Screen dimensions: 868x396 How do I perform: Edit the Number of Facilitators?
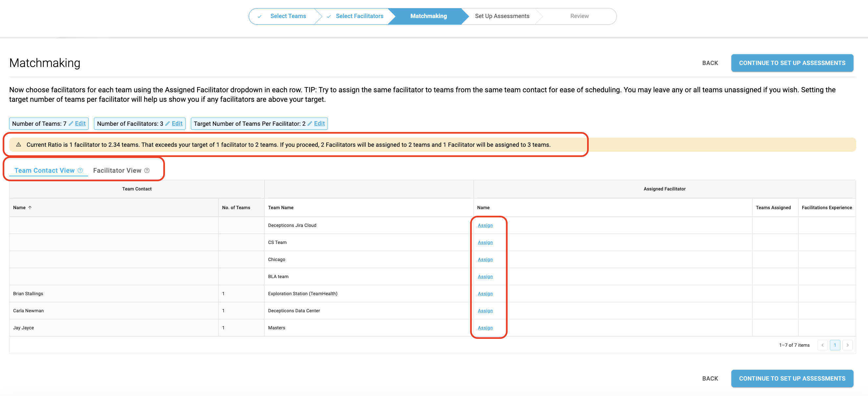point(177,123)
